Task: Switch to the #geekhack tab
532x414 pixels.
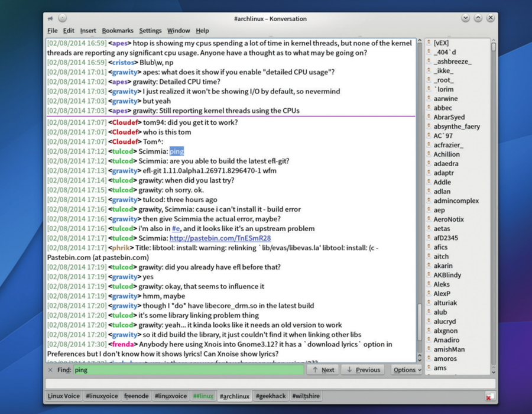Action: click(270, 396)
